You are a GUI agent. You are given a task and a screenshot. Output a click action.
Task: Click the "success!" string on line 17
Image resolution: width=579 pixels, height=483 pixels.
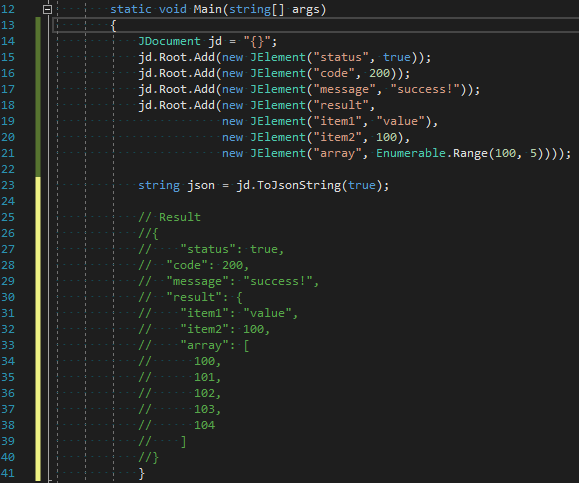425,89
